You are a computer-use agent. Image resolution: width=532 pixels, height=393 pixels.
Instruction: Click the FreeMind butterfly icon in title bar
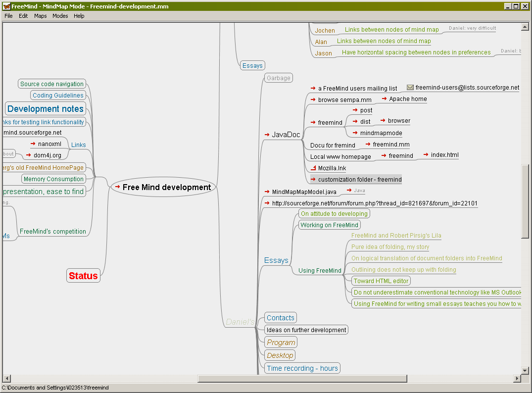6,6
